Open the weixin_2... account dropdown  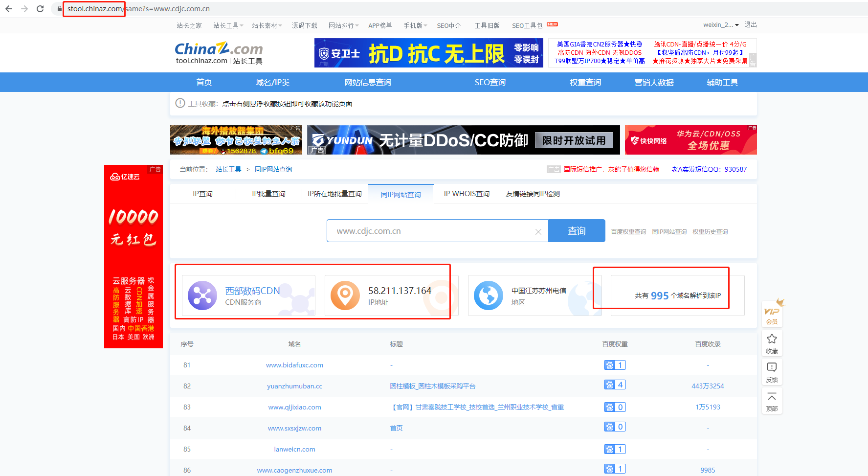721,25
